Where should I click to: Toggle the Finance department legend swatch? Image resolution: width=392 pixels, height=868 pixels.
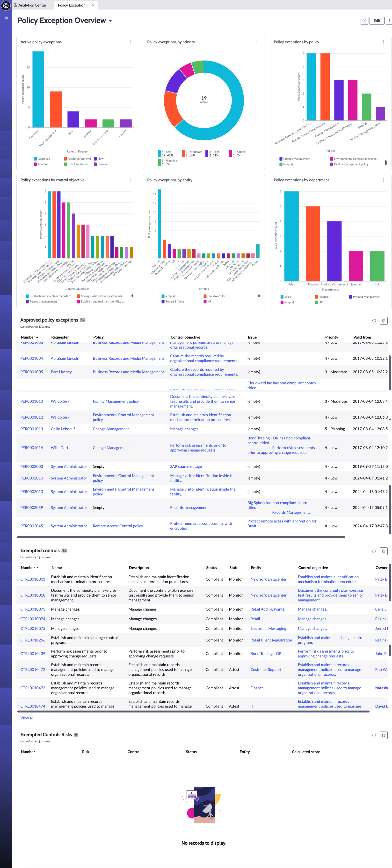click(316, 297)
